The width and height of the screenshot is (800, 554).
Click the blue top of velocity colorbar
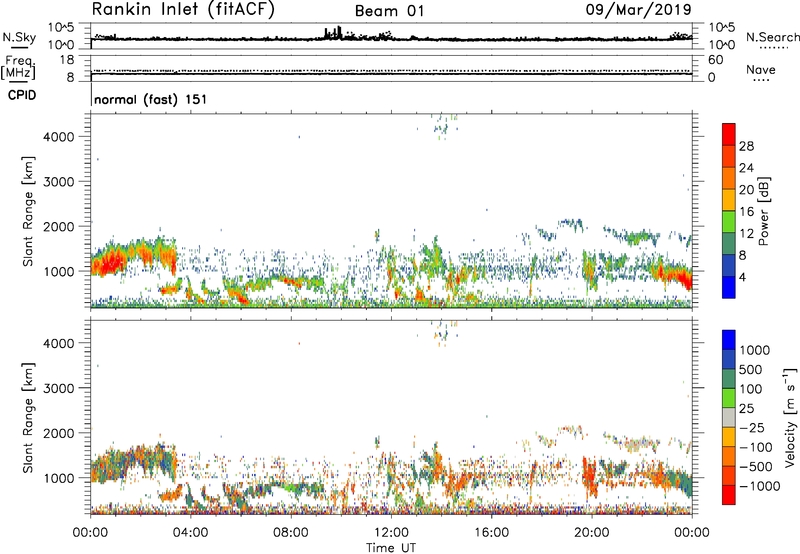pos(729,340)
